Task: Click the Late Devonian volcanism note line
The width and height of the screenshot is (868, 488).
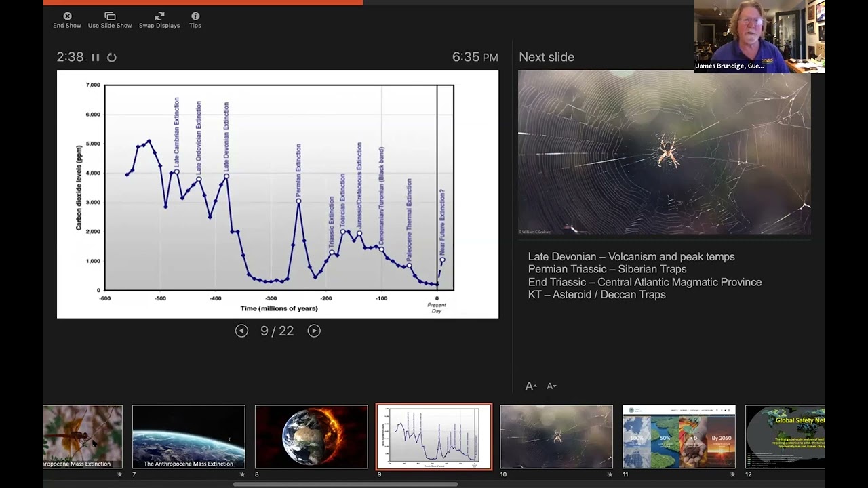Action: pos(631,257)
